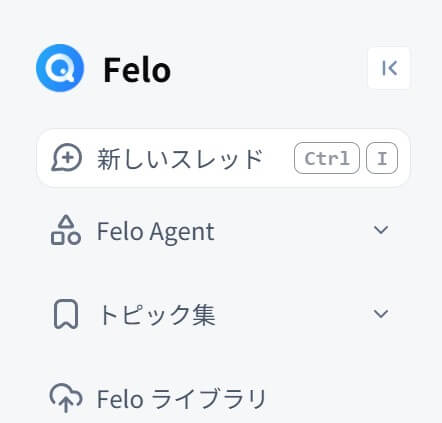Click the bookmark icon beside トピック集
This screenshot has width=442, height=423.
click(x=66, y=314)
